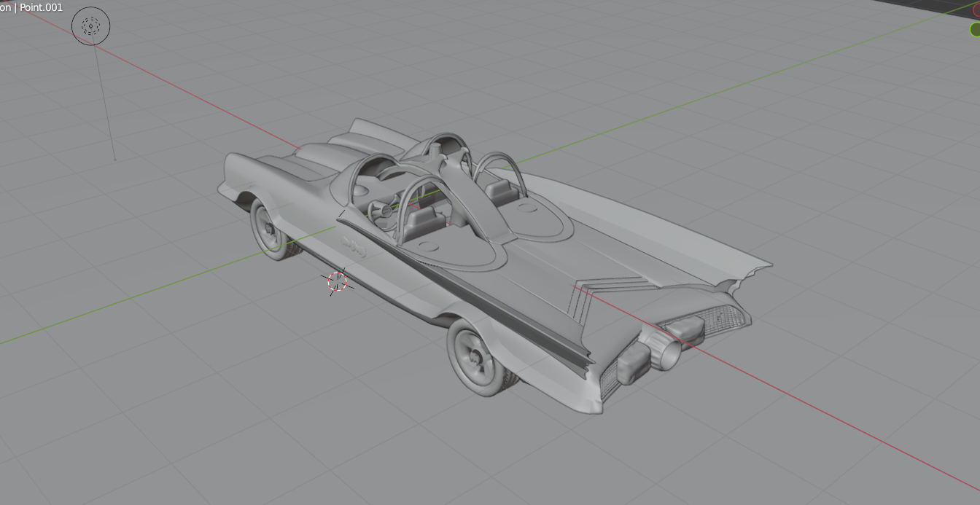Select the car's rear wheel
The width and height of the screenshot is (980, 505).
[478, 359]
